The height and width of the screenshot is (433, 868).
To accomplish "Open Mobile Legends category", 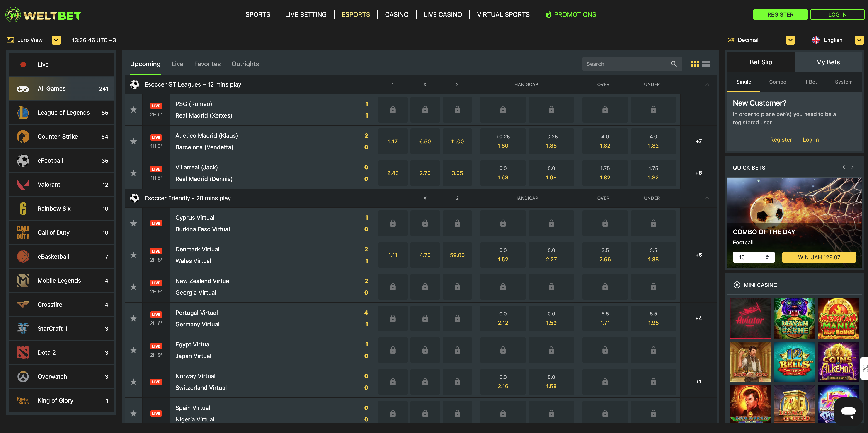I will click(61, 280).
